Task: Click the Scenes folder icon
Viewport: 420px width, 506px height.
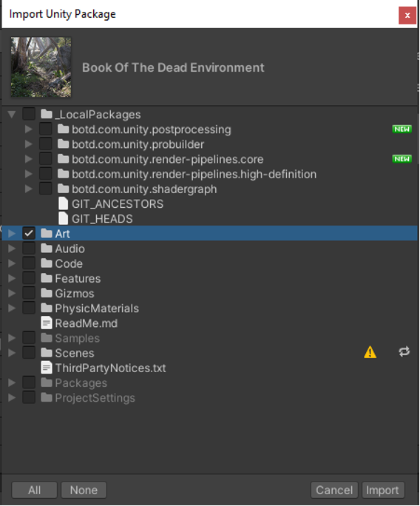Action: [x=47, y=353]
